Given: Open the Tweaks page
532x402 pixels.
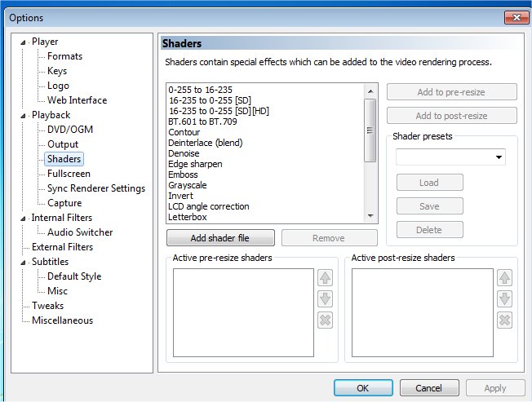Looking at the screenshot, I should tap(47, 306).
